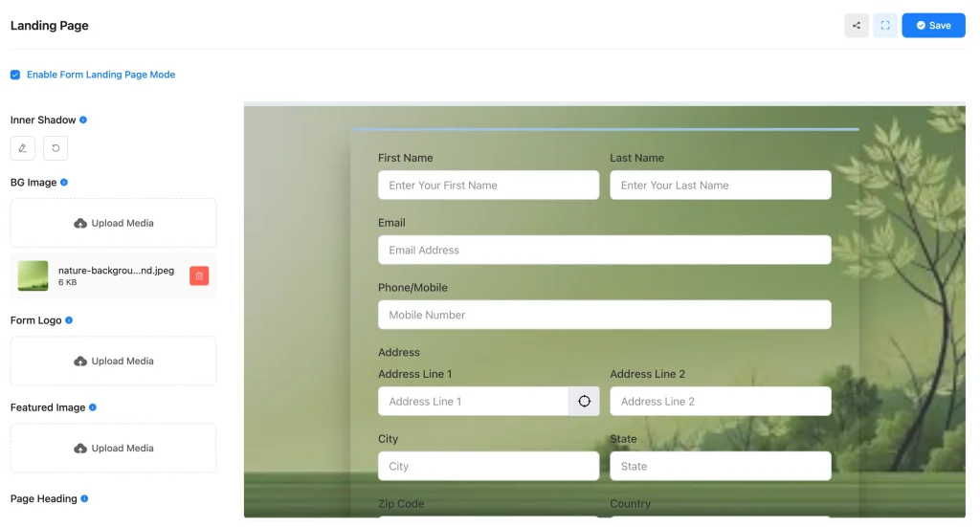980x527 pixels.
Task: Click the Email Address field
Action: [605, 251]
